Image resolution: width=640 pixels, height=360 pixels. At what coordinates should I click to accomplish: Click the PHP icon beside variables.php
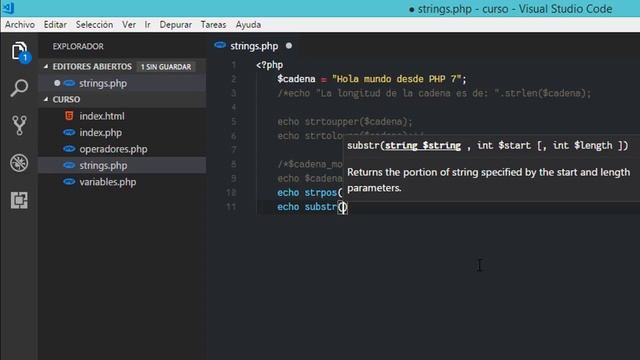tap(69, 182)
